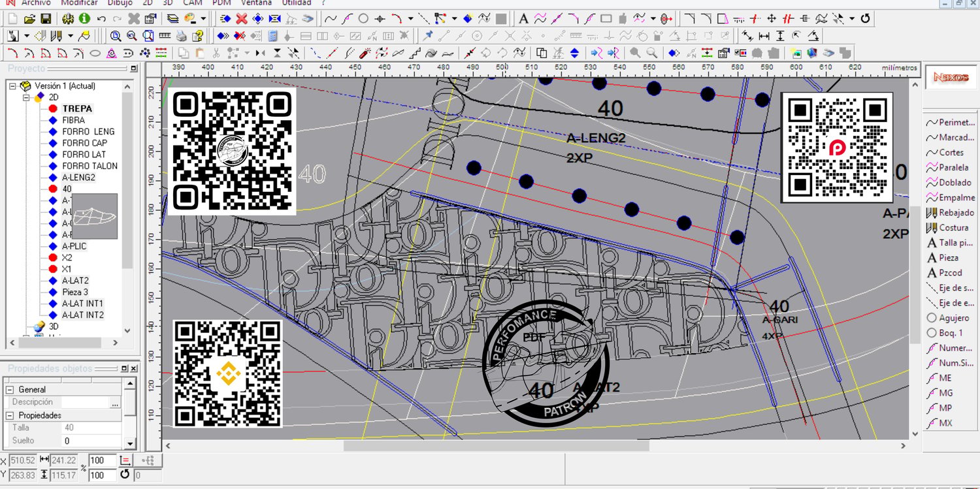Screen dimensions: 980x489
Task: Open the Utilidad menu
Action: point(296,3)
